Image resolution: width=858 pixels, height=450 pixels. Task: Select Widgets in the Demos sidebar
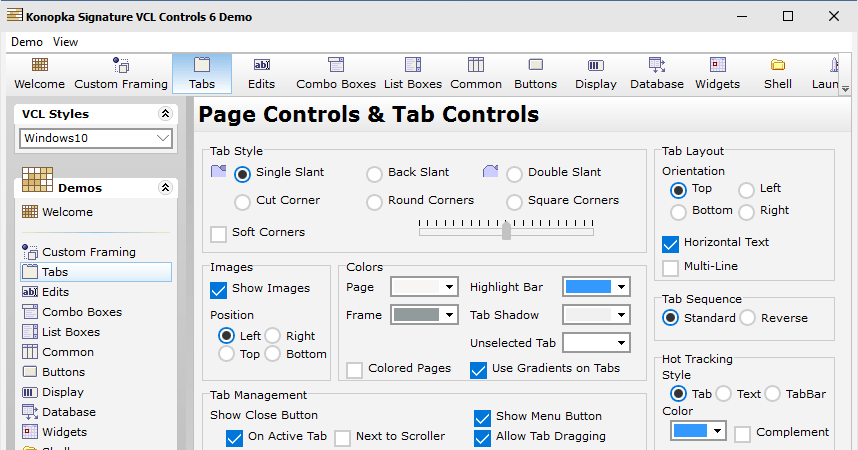tap(54, 432)
